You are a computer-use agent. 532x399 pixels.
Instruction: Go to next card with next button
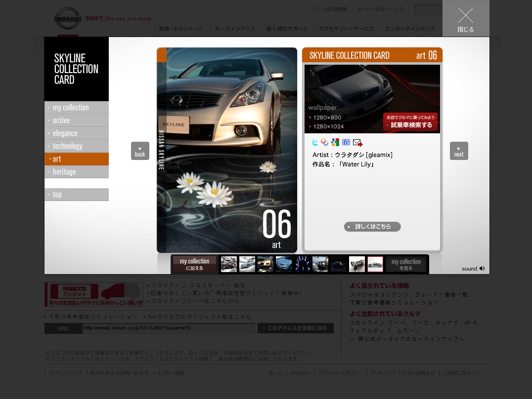(459, 151)
